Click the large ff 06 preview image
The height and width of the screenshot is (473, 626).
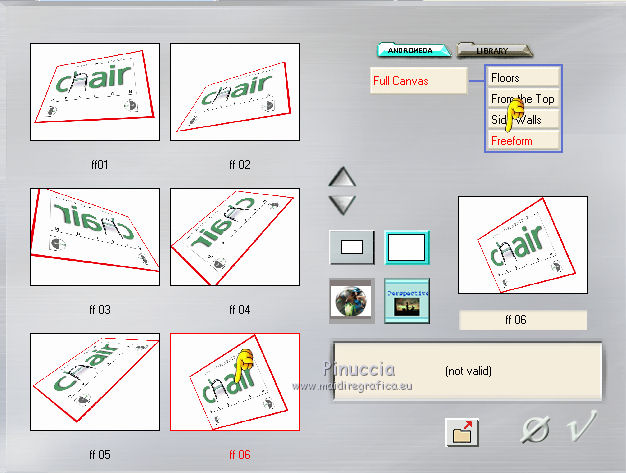(523, 245)
